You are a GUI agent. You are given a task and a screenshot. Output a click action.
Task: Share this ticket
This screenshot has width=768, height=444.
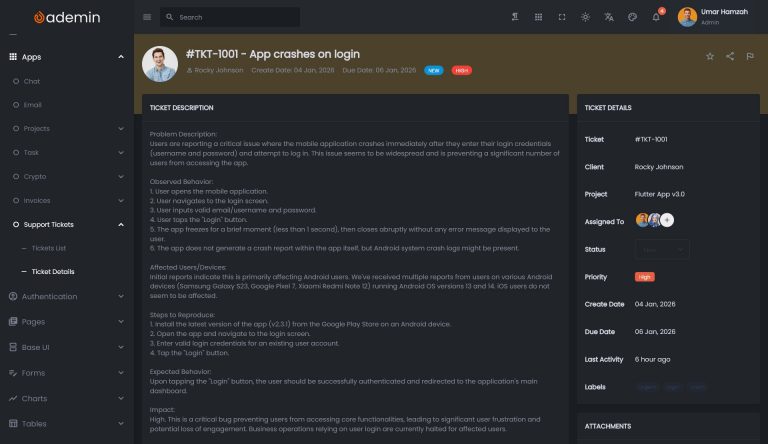tap(730, 56)
